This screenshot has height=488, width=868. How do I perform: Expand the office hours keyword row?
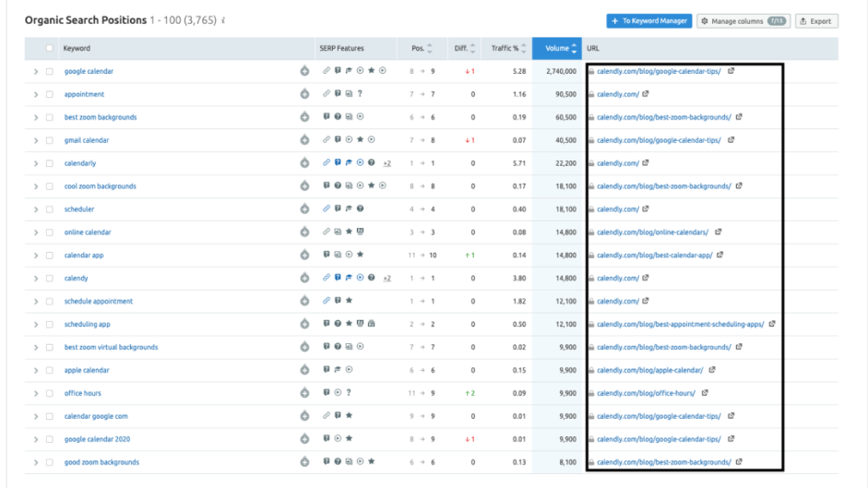point(36,393)
